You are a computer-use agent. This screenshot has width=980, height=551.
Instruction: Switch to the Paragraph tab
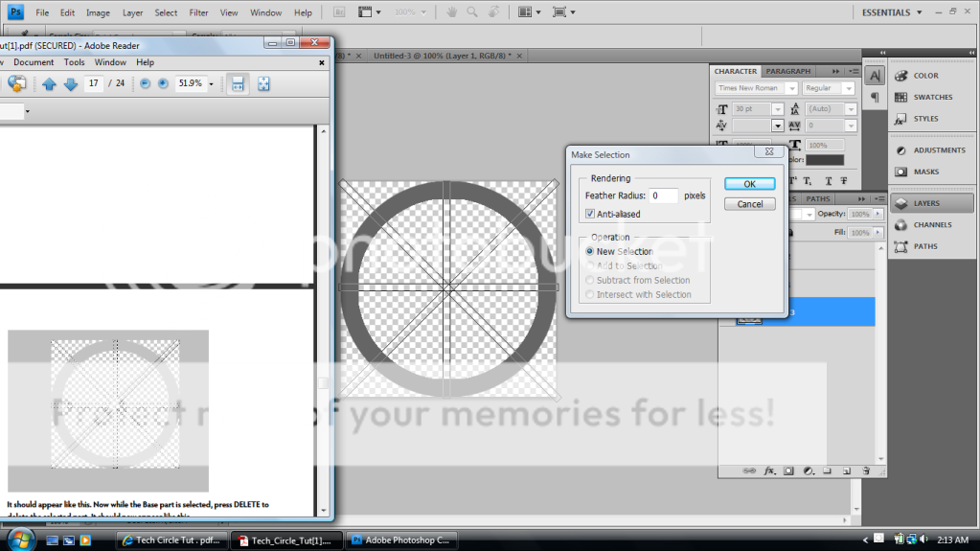(787, 71)
